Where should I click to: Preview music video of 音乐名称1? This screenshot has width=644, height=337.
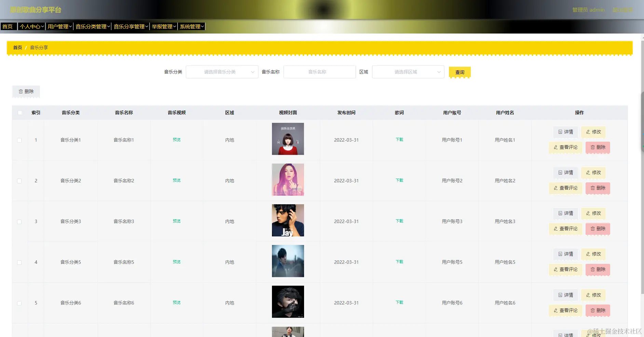[177, 140]
